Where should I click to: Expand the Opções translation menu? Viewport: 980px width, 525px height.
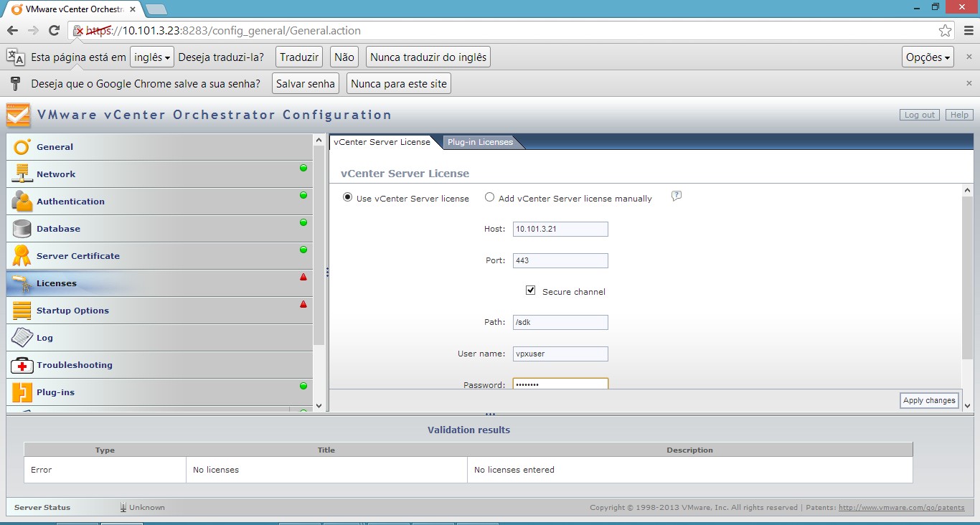928,57
